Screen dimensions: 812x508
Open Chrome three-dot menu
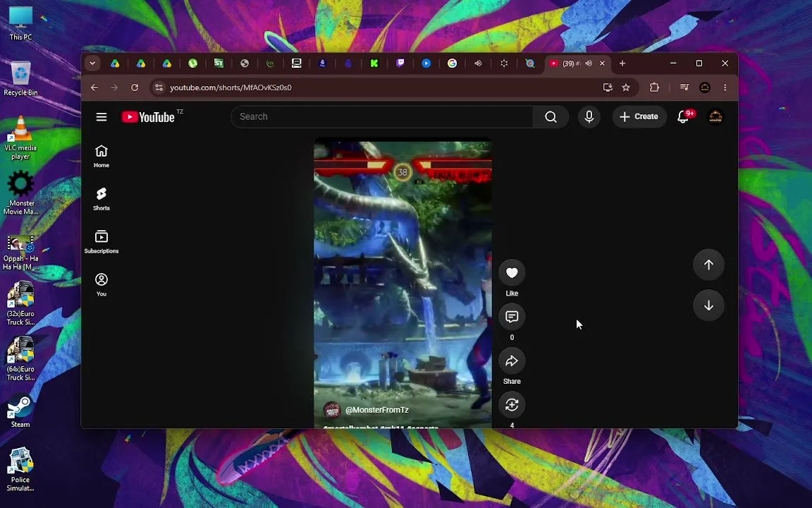tap(725, 87)
